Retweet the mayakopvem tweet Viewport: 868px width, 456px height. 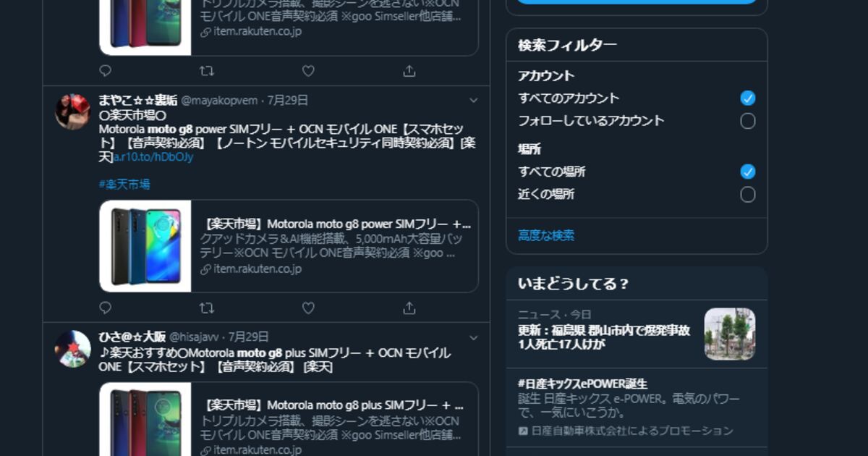(207, 308)
